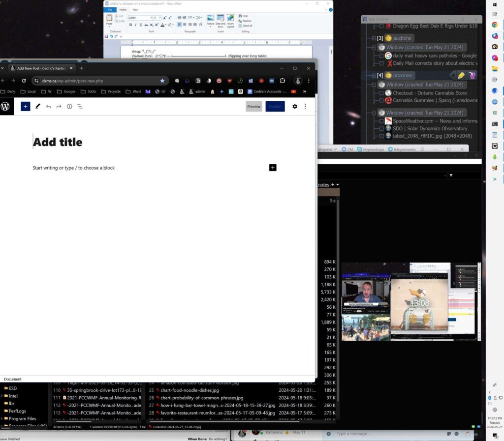Click the WordPress block inserter plus button
504x441 pixels.
tap(26, 106)
